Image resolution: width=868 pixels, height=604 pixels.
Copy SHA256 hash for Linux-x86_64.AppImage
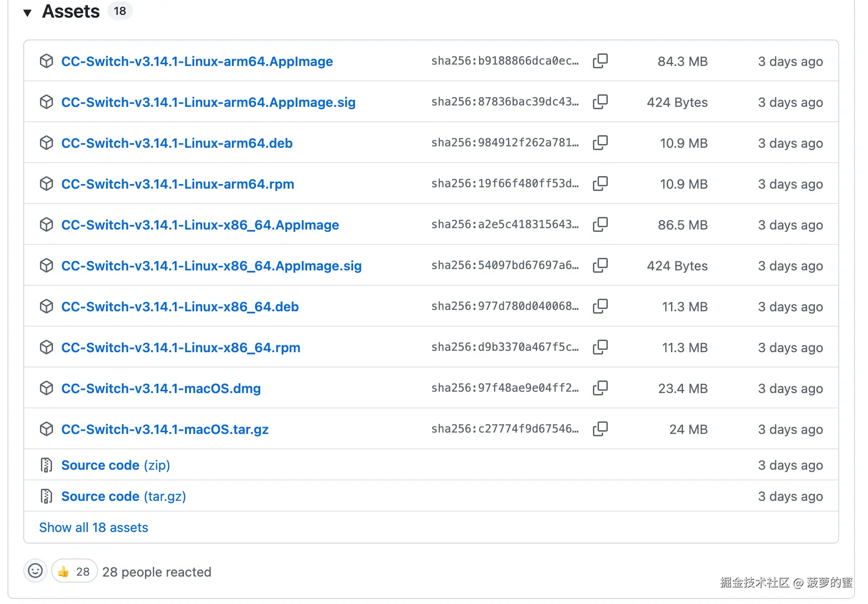600,224
